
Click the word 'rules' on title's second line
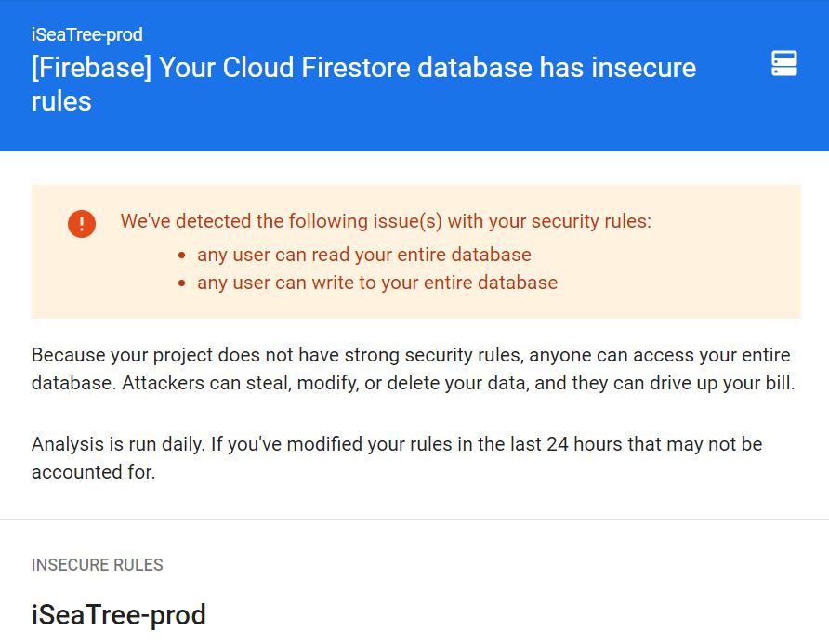61,101
